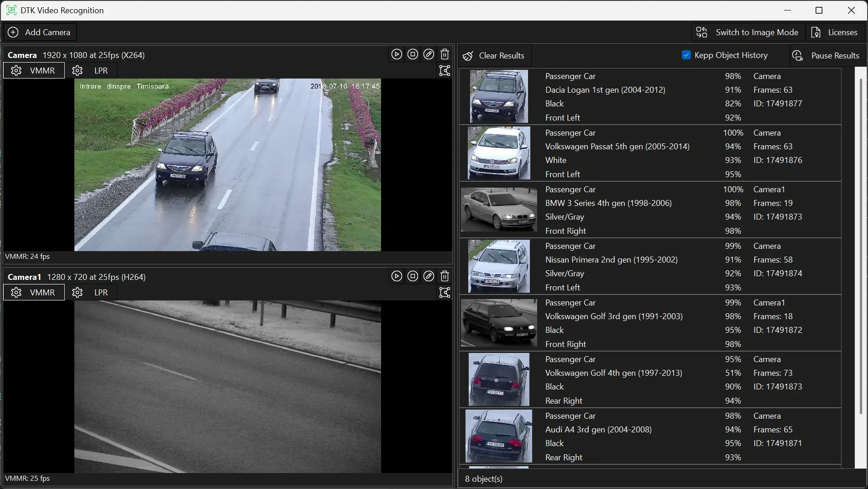The height and width of the screenshot is (489, 868).
Task: Open the LPR tab for Camera
Action: point(91,71)
